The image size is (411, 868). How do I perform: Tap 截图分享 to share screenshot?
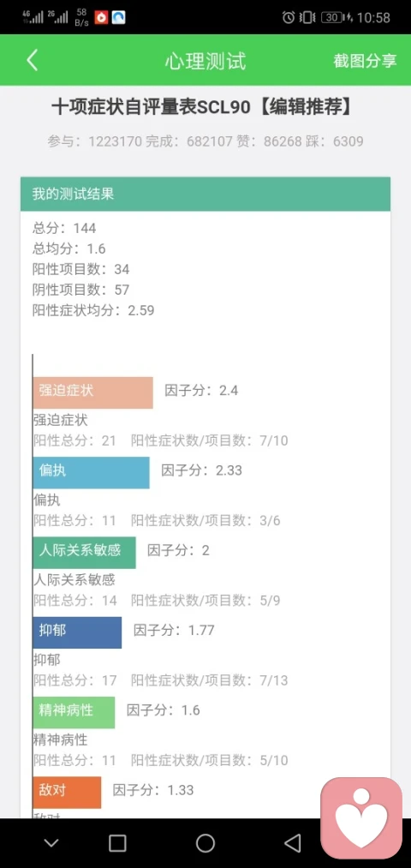(365, 61)
